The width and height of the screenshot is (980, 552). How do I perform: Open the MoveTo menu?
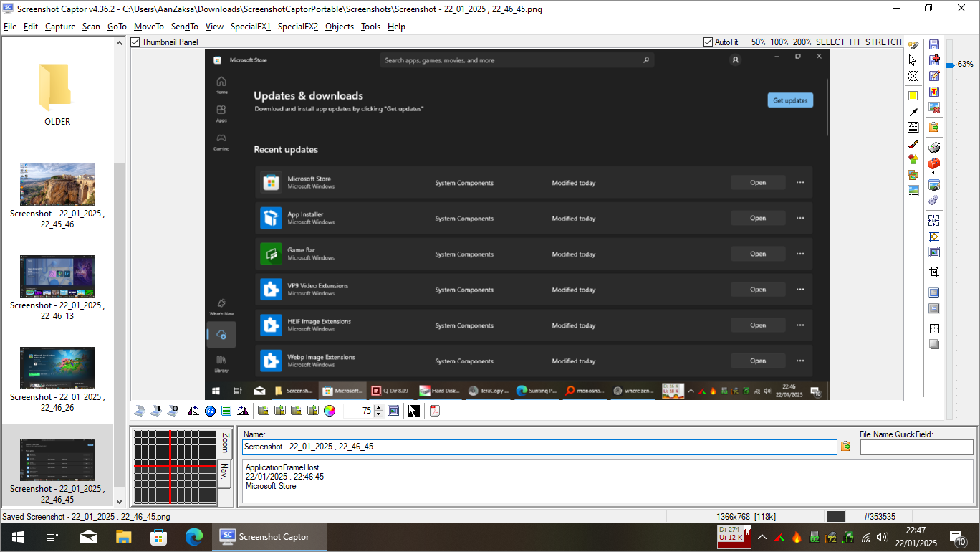pyautogui.click(x=149, y=27)
